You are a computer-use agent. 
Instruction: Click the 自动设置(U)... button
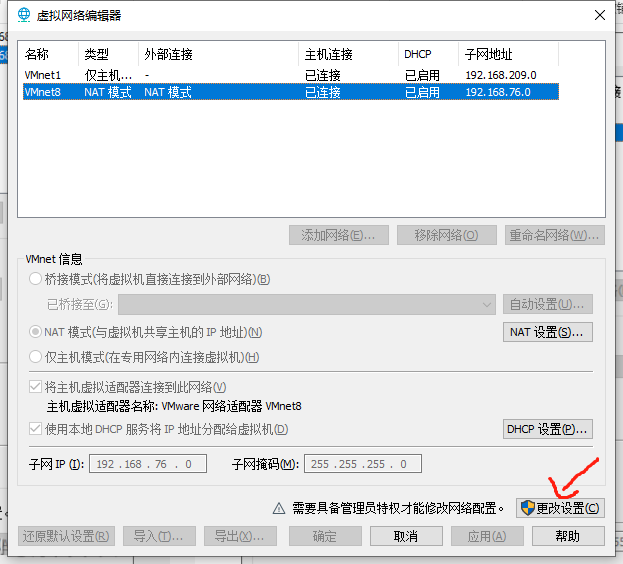[548, 304]
